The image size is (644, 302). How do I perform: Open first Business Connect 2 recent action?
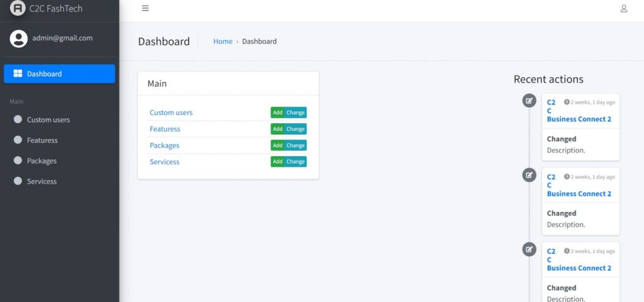579,119
